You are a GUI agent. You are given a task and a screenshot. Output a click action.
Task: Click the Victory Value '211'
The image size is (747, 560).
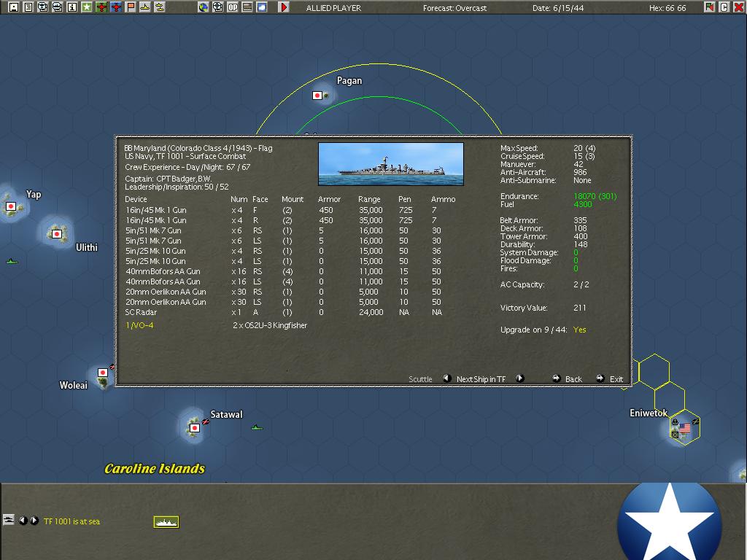pos(580,308)
